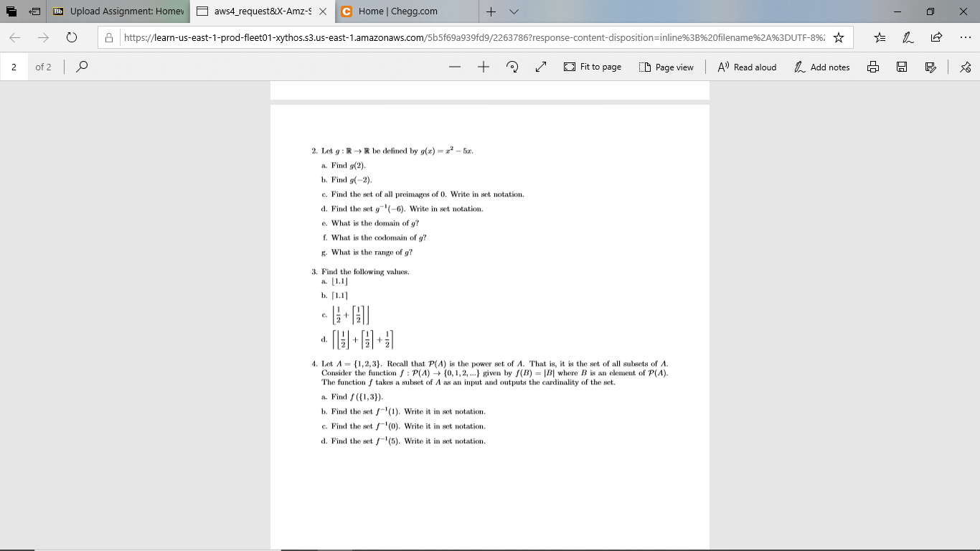Edit the page number field
The image size is (980, 551).
tap(16, 67)
